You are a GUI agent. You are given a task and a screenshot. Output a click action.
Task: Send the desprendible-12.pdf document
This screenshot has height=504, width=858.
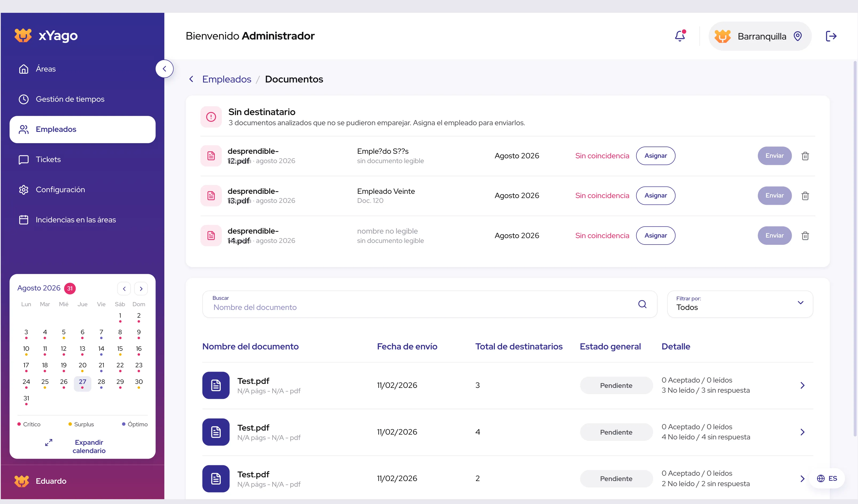pos(774,156)
